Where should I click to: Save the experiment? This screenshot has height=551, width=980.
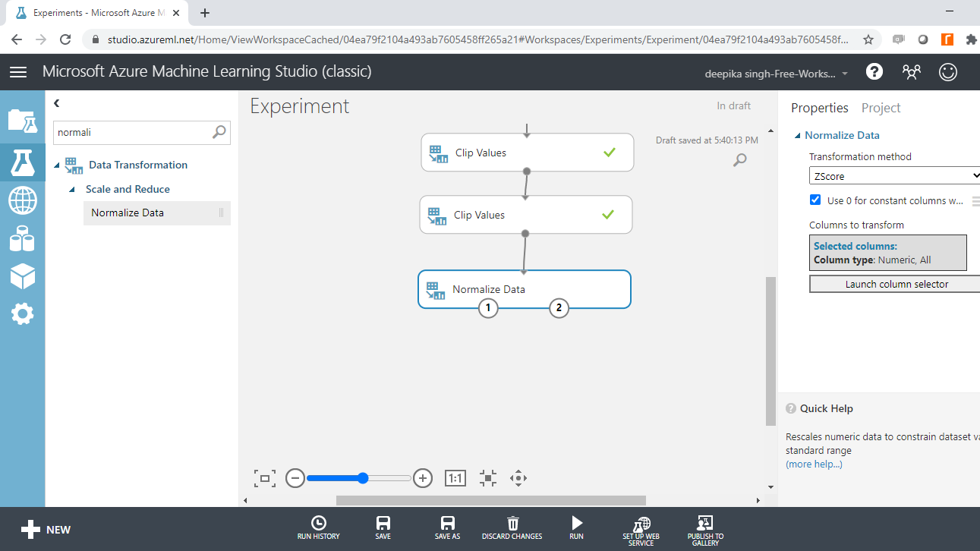click(x=383, y=528)
